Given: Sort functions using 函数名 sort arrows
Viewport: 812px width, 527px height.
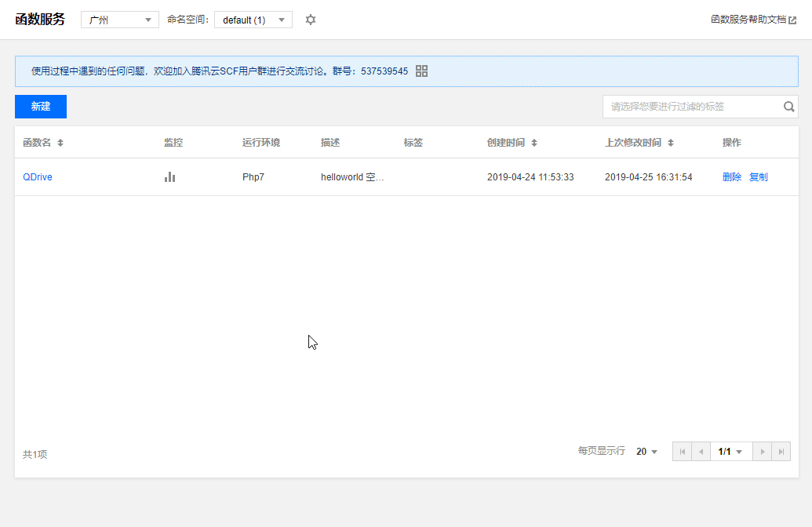Looking at the screenshot, I should pyautogui.click(x=60, y=143).
